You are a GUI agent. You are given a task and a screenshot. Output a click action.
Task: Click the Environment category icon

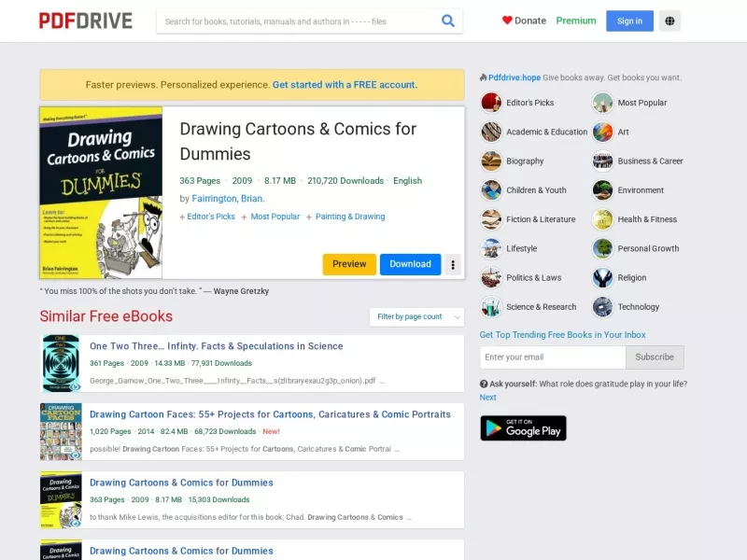point(602,190)
